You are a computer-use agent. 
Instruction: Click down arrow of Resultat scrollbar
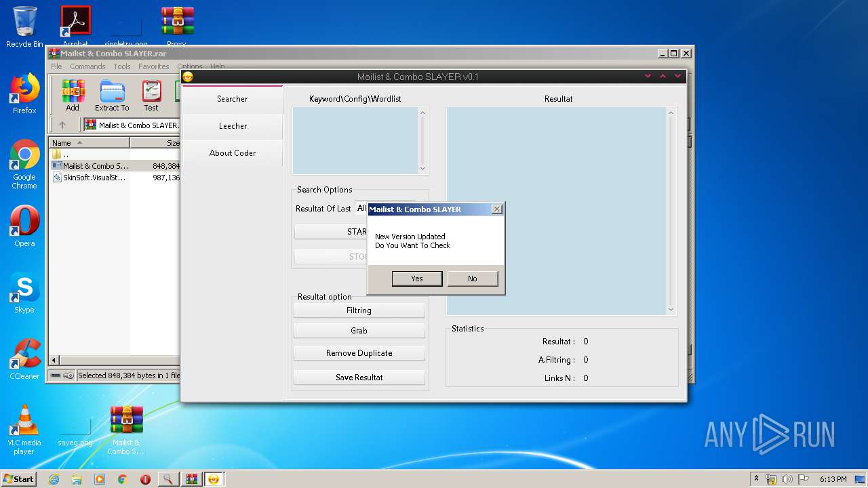click(671, 309)
